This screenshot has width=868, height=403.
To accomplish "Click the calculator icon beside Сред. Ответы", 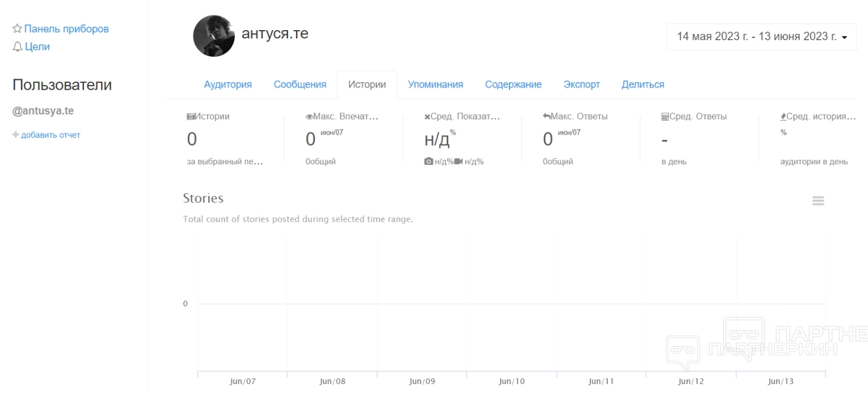I will pyautogui.click(x=665, y=117).
